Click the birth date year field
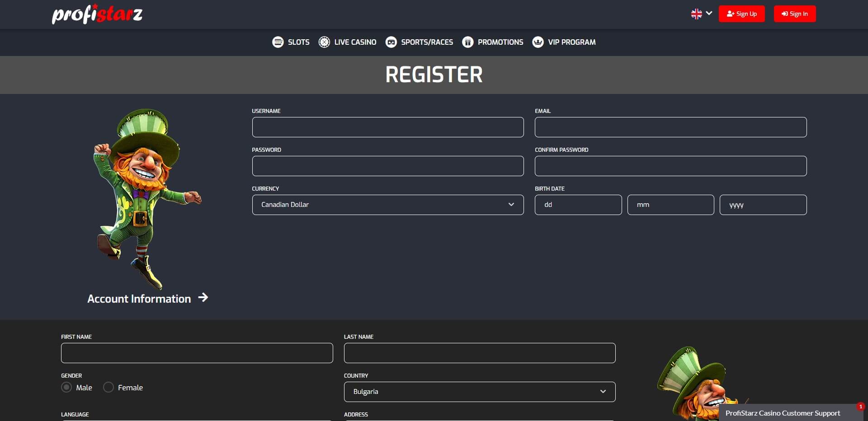Image resolution: width=868 pixels, height=421 pixels. (x=763, y=205)
